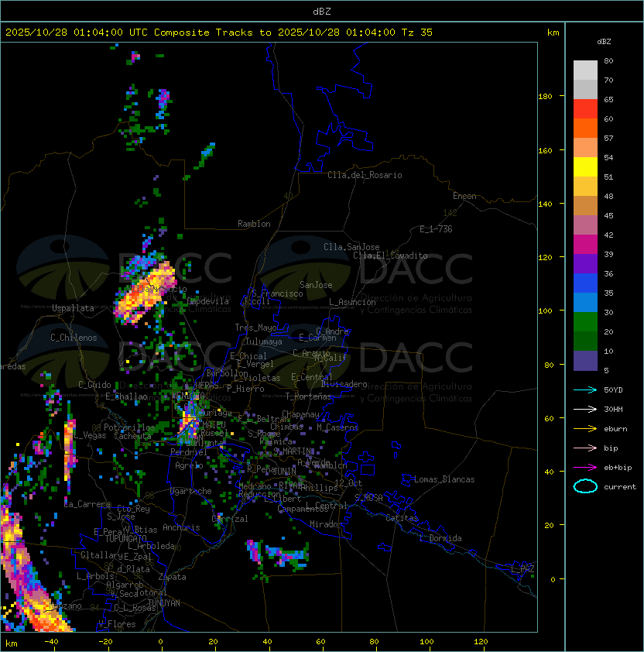Click the 'Capdevila' place label
644x652 pixels.
[208, 301]
